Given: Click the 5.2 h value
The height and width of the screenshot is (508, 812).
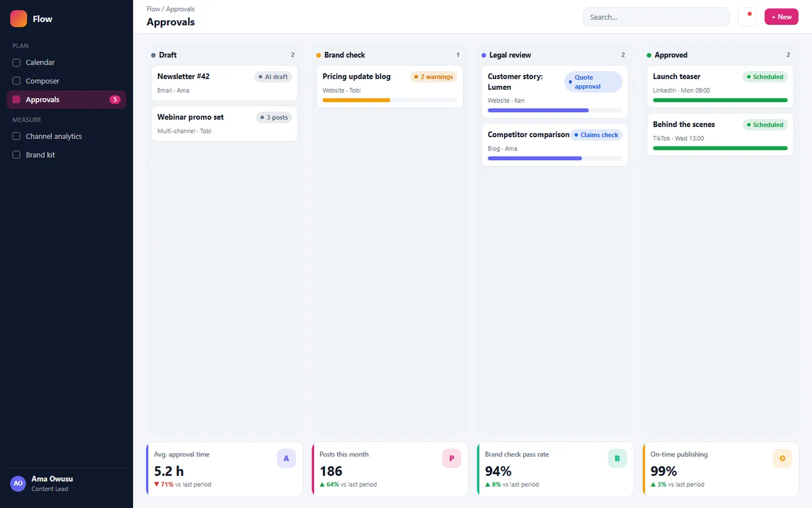Looking at the screenshot, I should [169, 471].
